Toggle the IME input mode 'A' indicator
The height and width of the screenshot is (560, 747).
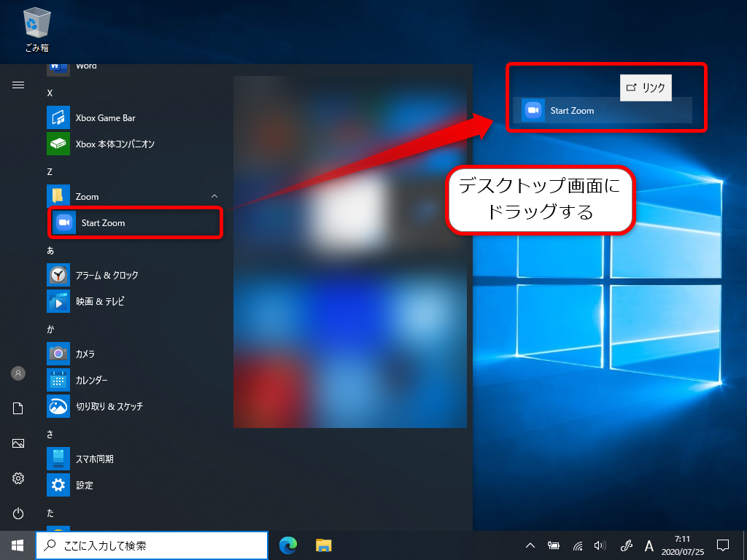tap(649, 545)
